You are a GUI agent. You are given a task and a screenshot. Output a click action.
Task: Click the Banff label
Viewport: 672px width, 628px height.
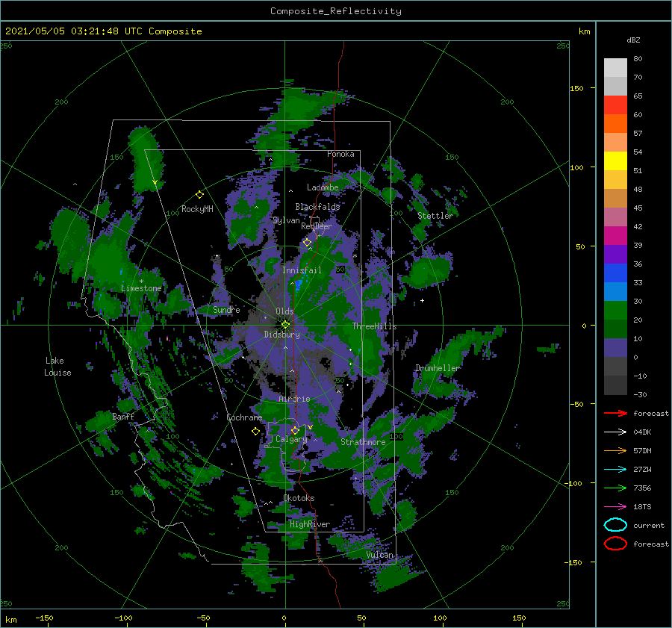pyautogui.click(x=123, y=416)
